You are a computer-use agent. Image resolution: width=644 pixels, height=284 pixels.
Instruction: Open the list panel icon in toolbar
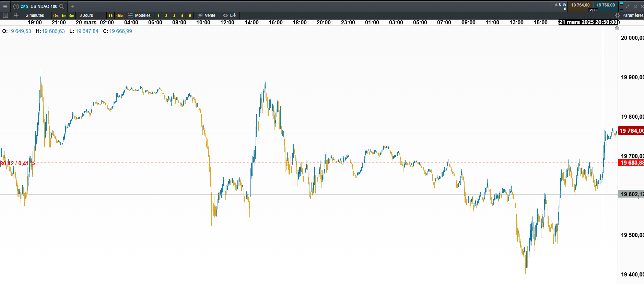(5, 15)
